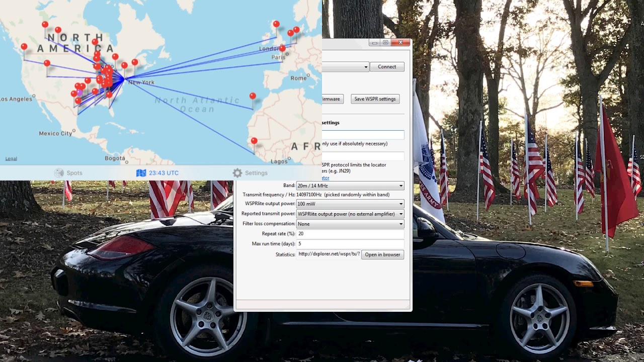Click the firmware button
Viewport: 644px width, 362px height.
coord(333,99)
